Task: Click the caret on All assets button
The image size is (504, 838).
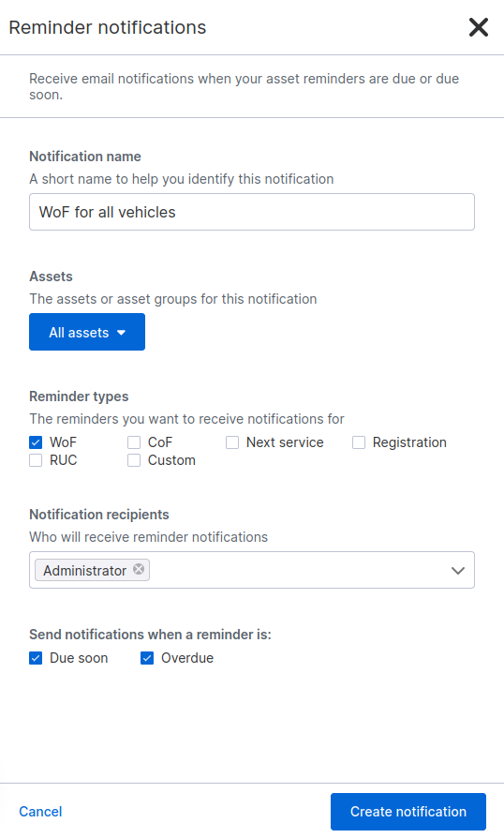Action: (x=121, y=333)
